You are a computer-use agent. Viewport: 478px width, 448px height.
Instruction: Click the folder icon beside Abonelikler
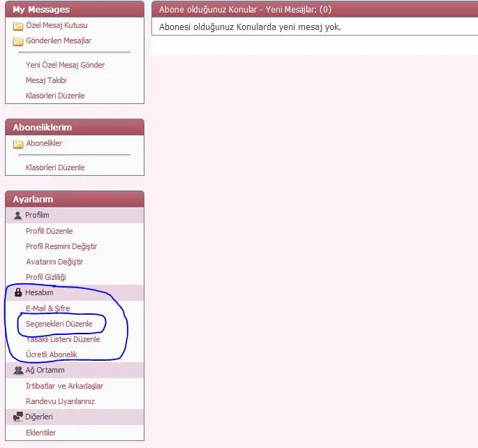point(18,144)
